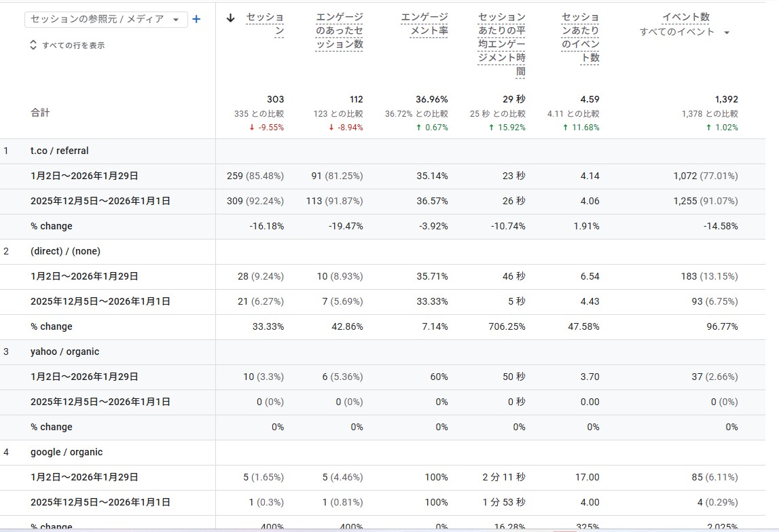Click the 706.25% change cell for direct traffic
The height and width of the screenshot is (532, 779).
[x=507, y=326]
